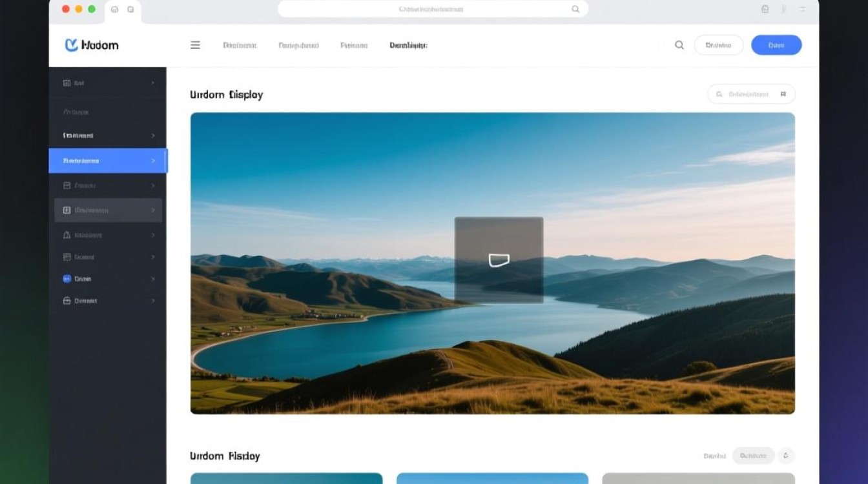Click the white outlined button in header
Image resolution: width=868 pixels, height=484 pixels.
pyautogui.click(x=719, y=45)
